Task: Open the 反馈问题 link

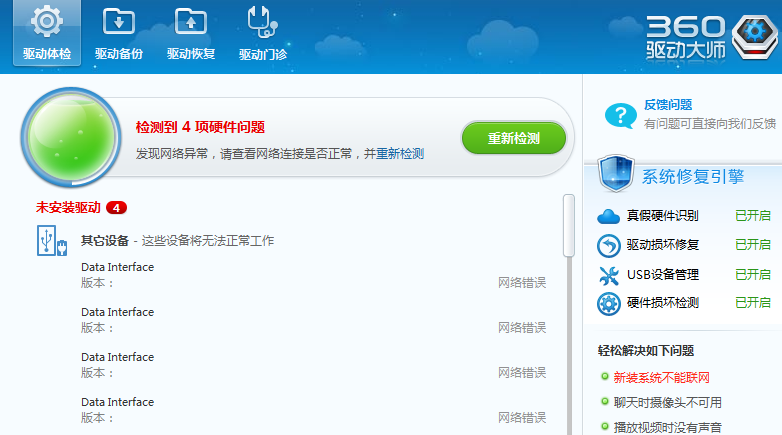Action: pyautogui.click(x=668, y=105)
